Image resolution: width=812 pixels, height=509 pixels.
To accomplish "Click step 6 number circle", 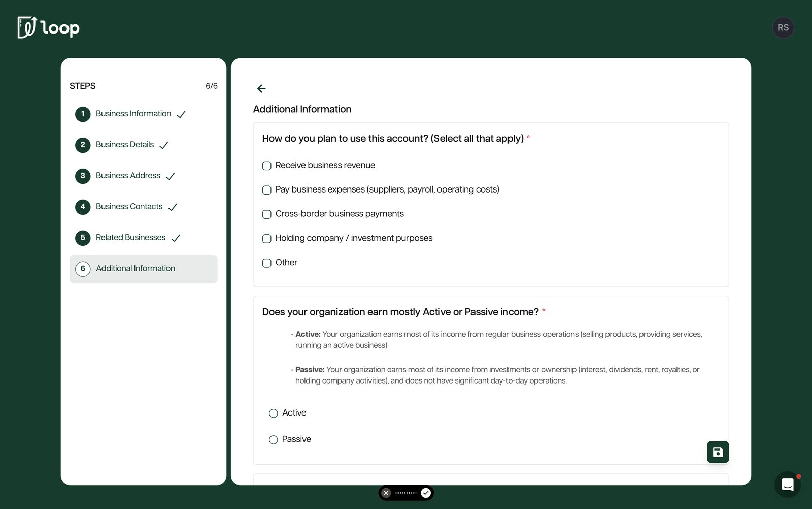I will tap(83, 269).
